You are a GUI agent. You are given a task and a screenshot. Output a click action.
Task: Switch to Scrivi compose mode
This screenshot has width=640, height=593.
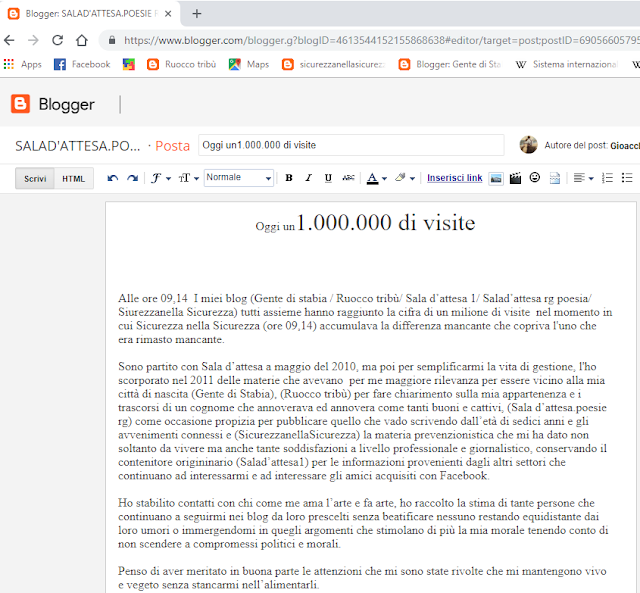(x=35, y=178)
